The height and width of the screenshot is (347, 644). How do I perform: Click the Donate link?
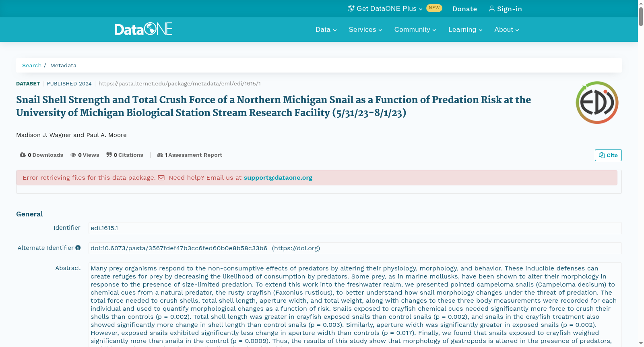point(464,9)
